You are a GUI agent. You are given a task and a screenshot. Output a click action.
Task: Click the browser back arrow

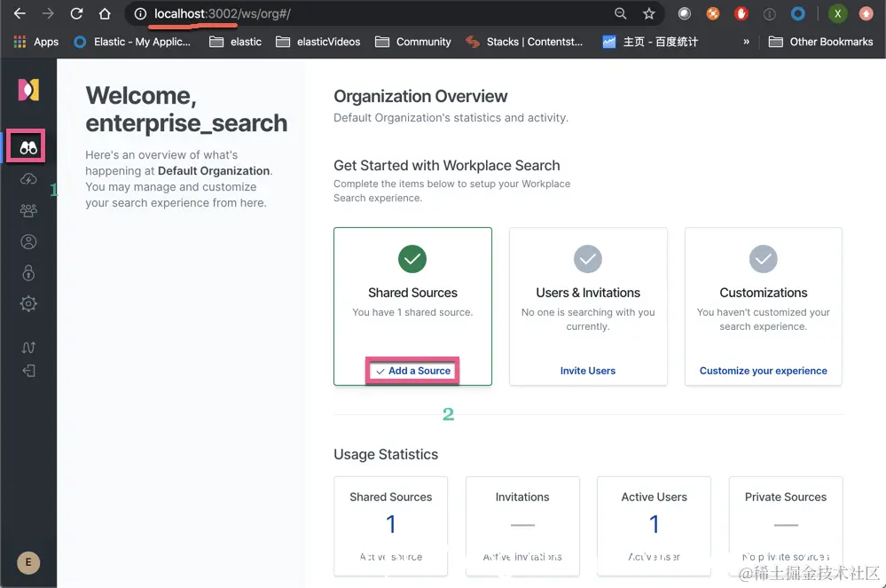click(x=20, y=13)
